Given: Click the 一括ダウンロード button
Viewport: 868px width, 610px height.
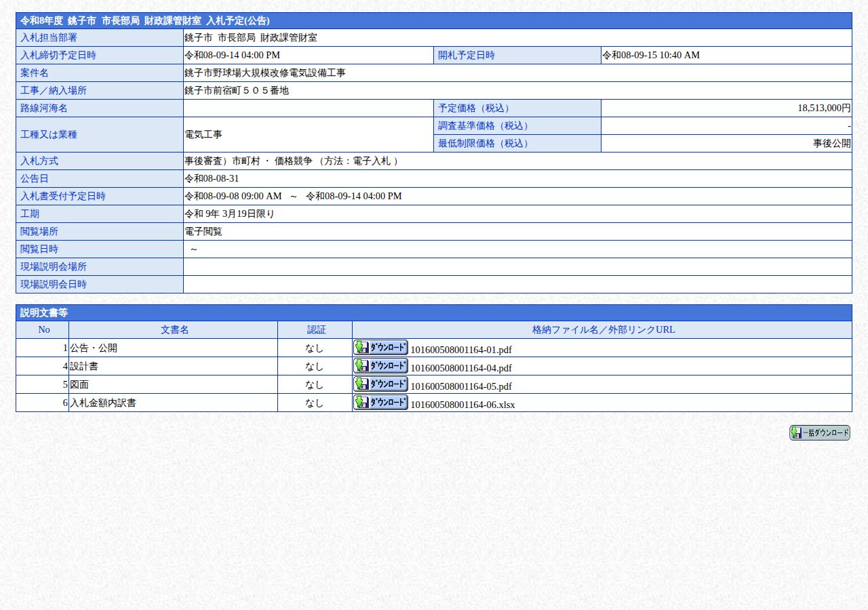Looking at the screenshot, I should 819,432.
